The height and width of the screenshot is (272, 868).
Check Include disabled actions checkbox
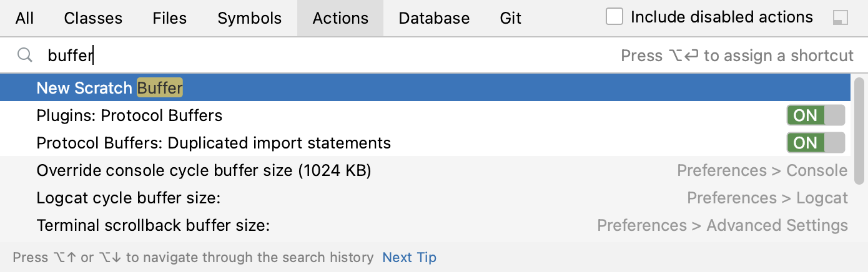coord(614,17)
